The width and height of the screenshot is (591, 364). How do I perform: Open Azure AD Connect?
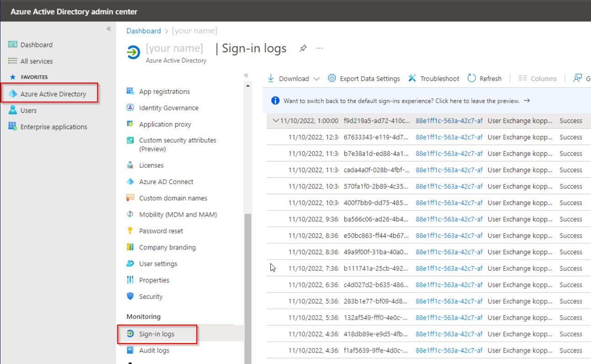[166, 182]
